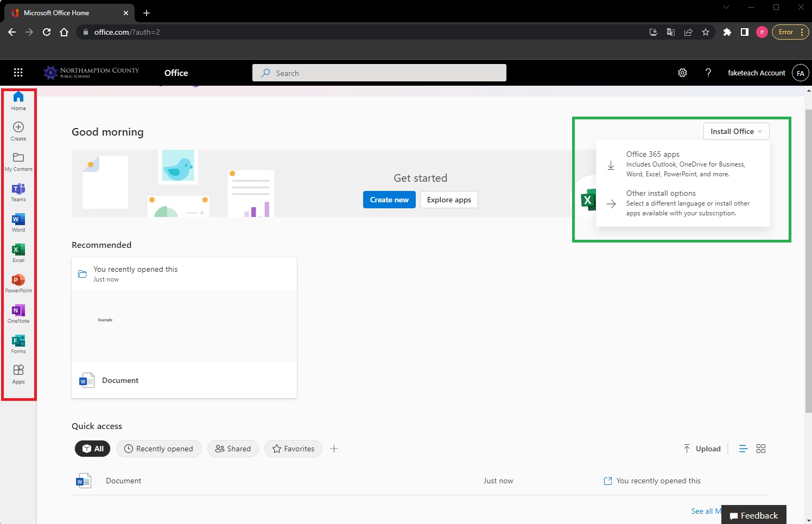Switch to grid view in Quick access
This screenshot has height=524, width=812.
coord(761,449)
